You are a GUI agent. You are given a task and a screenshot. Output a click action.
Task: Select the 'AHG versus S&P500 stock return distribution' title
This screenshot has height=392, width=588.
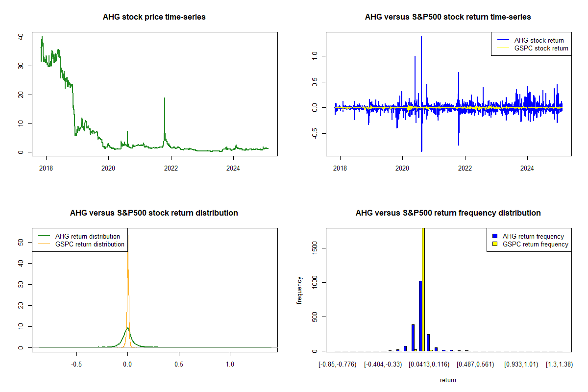click(154, 213)
